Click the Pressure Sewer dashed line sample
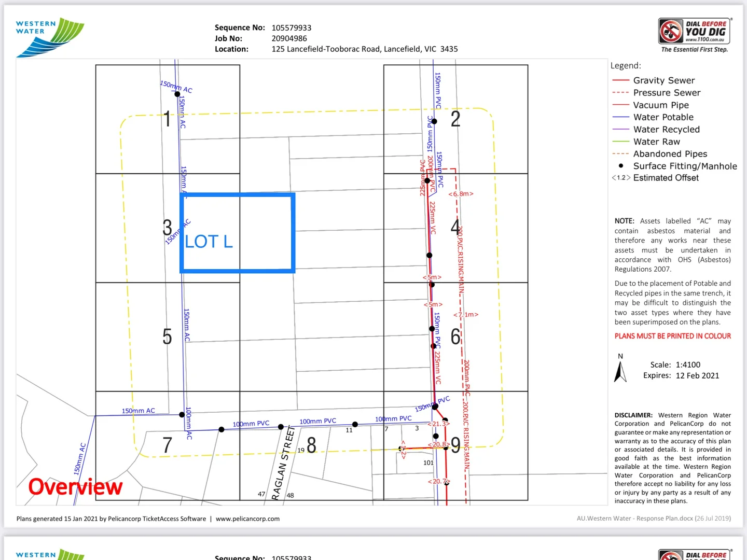The width and height of the screenshot is (747, 560). (620, 93)
